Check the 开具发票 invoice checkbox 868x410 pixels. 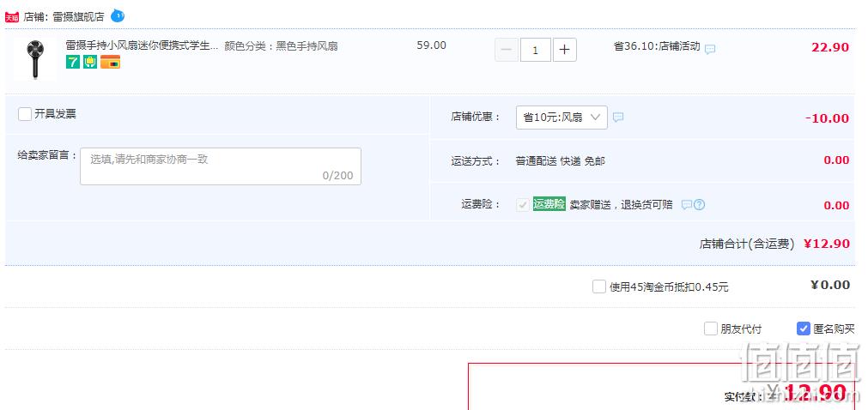25,114
